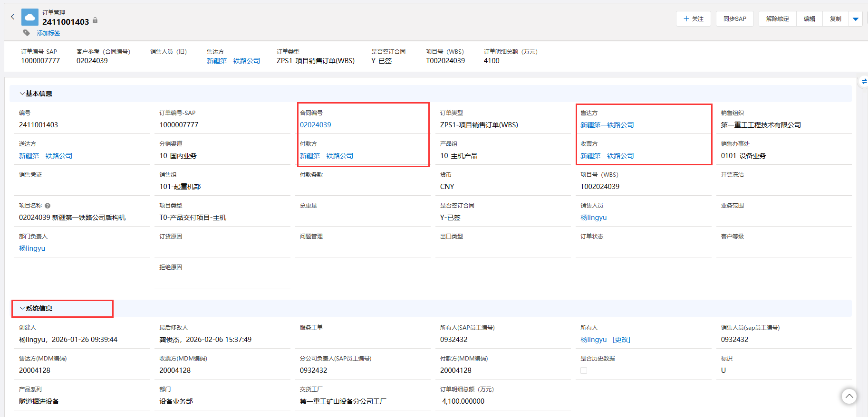Click the 编辑 button

809,19
